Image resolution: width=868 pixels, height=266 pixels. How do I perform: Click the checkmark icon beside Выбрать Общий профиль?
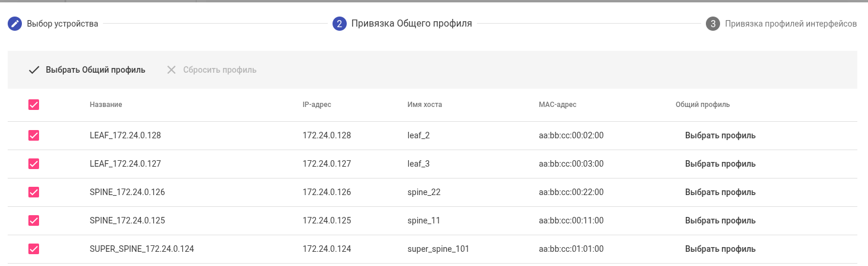click(x=34, y=70)
